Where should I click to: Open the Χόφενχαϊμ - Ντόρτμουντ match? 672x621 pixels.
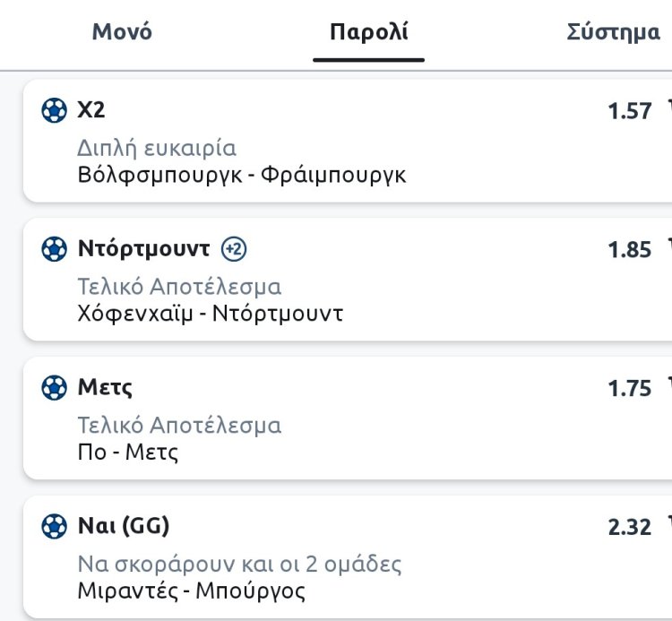point(210,314)
